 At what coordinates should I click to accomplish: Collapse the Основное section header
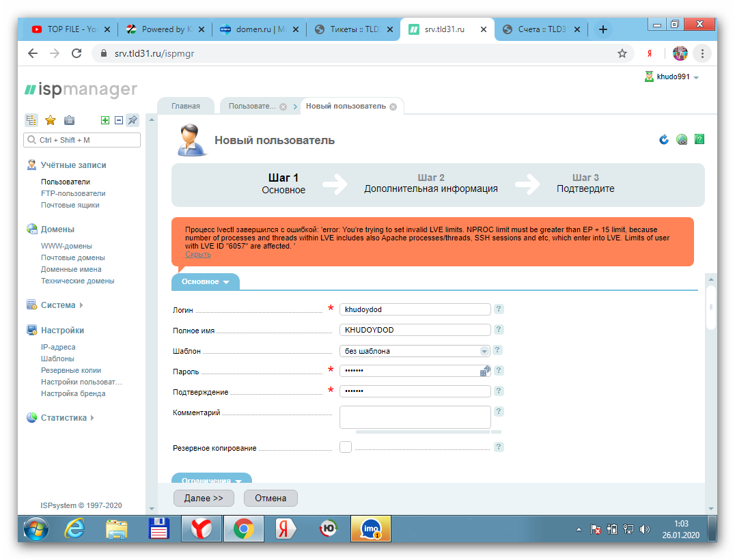tap(205, 281)
